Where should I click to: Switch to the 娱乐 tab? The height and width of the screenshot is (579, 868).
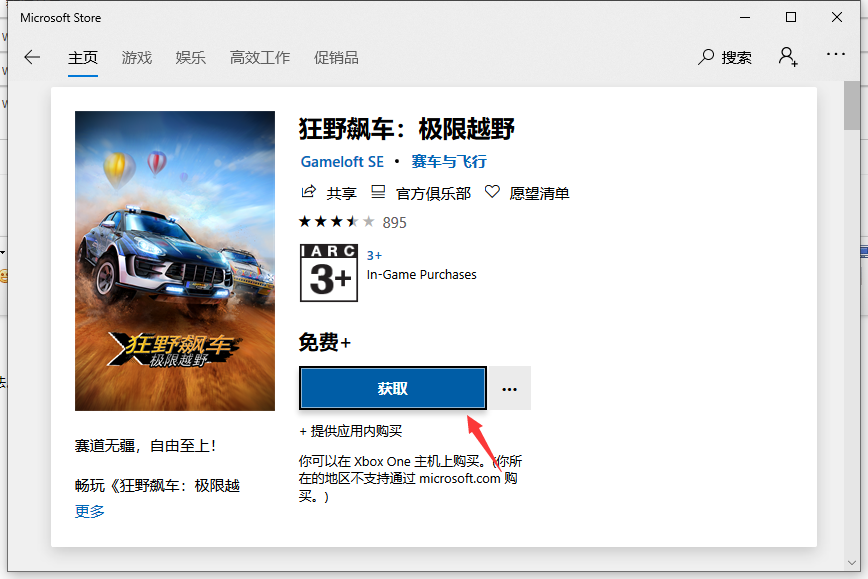190,57
